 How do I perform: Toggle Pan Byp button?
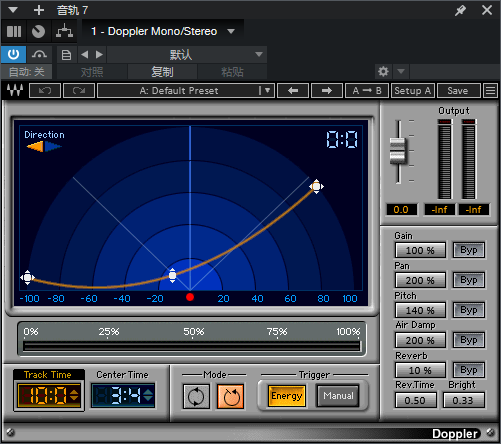(x=469, y=280)
